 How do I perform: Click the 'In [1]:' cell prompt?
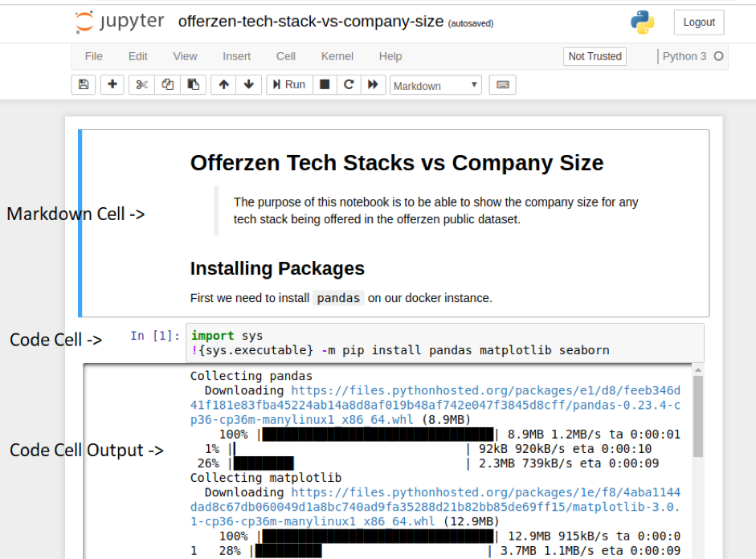pos(155,336)
